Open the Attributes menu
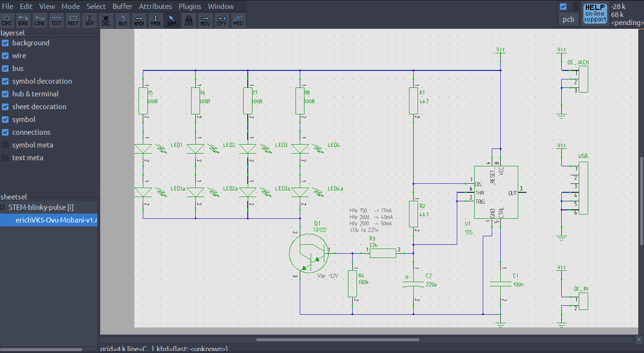 click(155, 7)
